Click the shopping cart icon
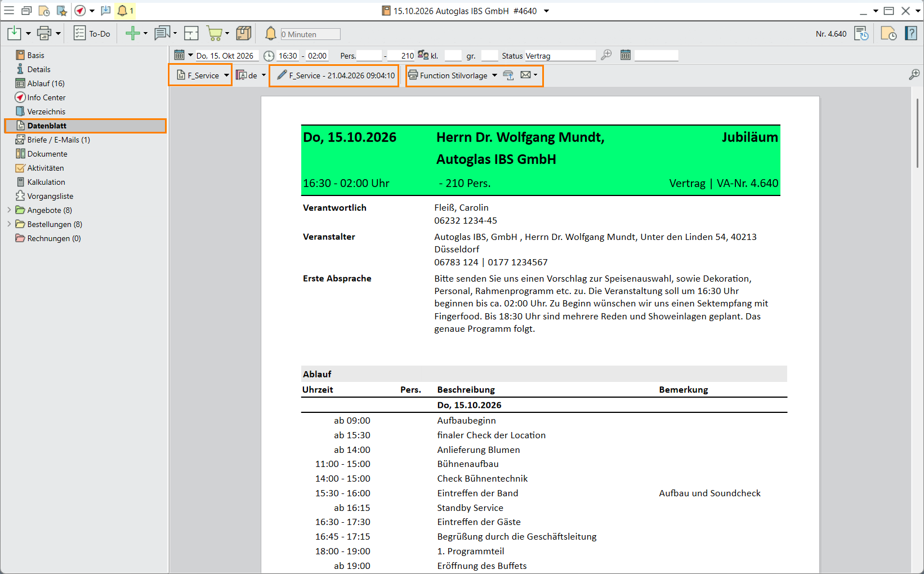924x574 pixels. pos(215,34)
